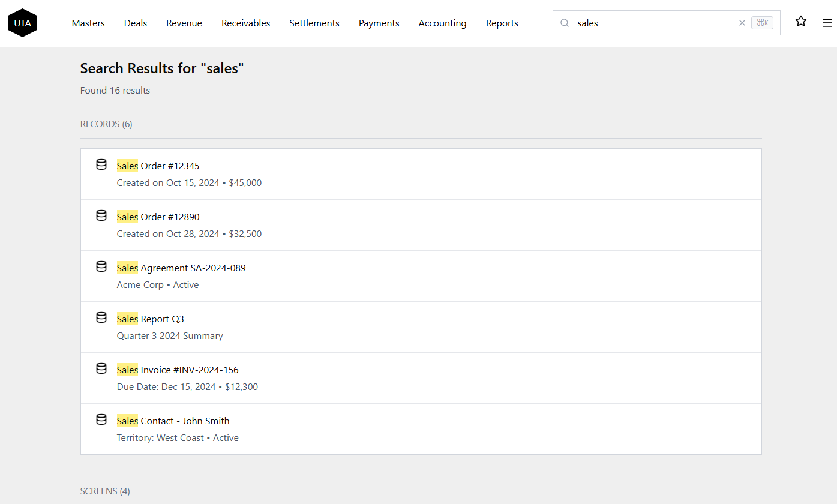The height and width of the screenshot is (504, 837).
Task: Open the hamburger menu icon
Action: [x=827, y=23]
